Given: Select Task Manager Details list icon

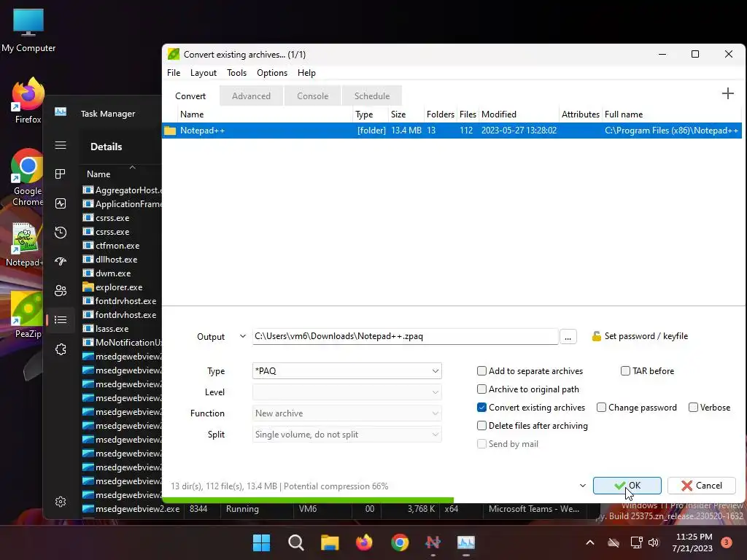Looking at the screenshot, I should 61,319.
